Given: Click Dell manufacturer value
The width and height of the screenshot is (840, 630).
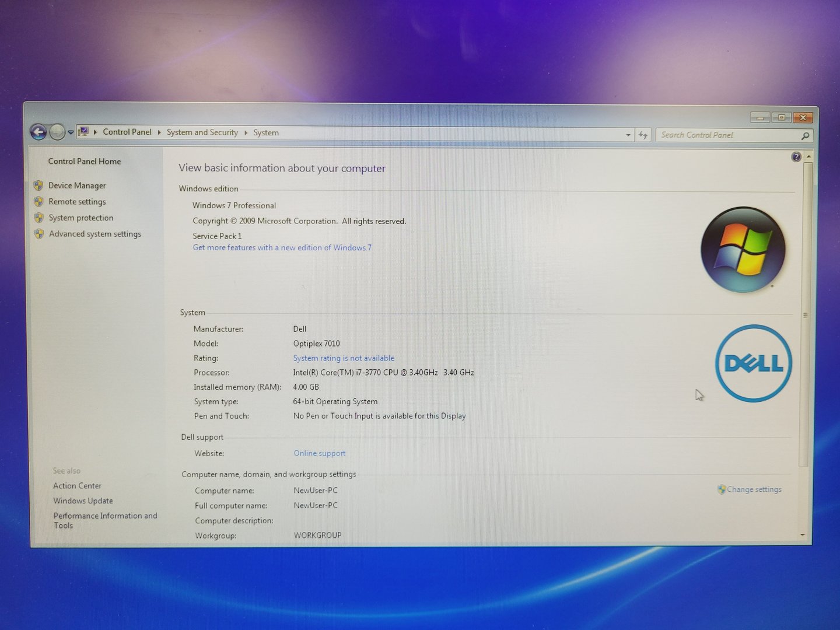Looking at the screenshot, I should [300, 329].
